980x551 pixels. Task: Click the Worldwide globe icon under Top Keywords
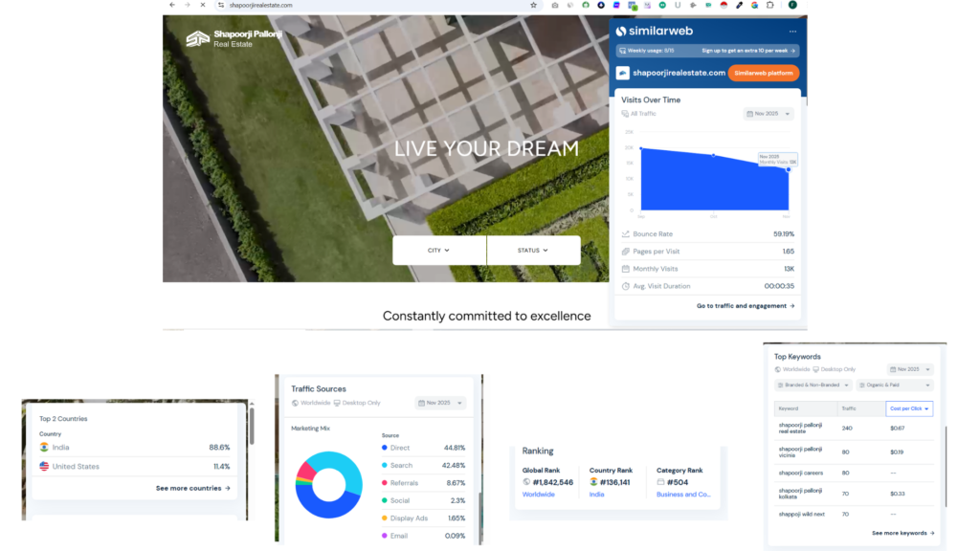coord(778,369)
